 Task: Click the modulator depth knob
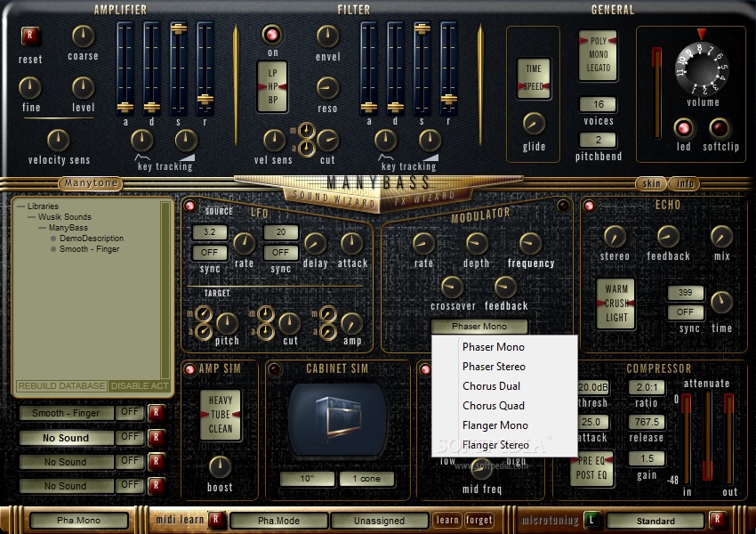coord(477,244)
